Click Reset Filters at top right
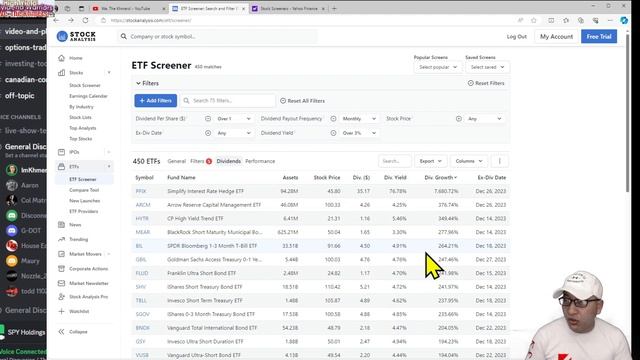This screenshot has width=640, height=360. tap(486, 83)
